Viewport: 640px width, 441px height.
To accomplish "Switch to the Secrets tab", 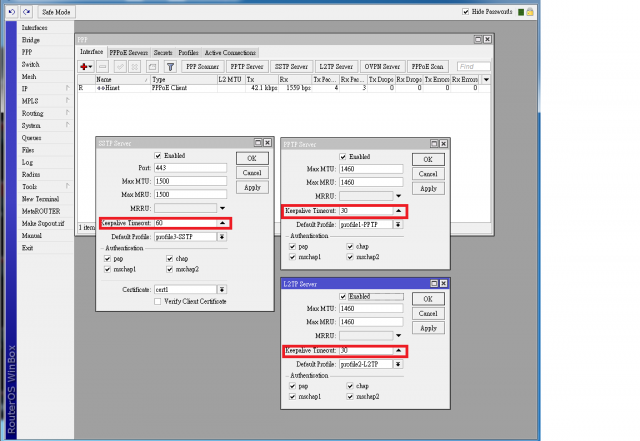I will [x=163, y=53].
